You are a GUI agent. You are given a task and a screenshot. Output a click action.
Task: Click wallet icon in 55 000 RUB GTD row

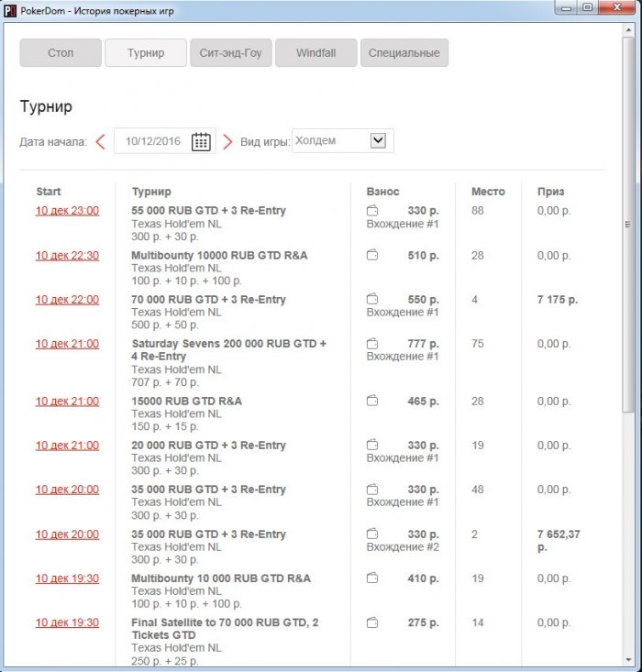tap(372, 211)
